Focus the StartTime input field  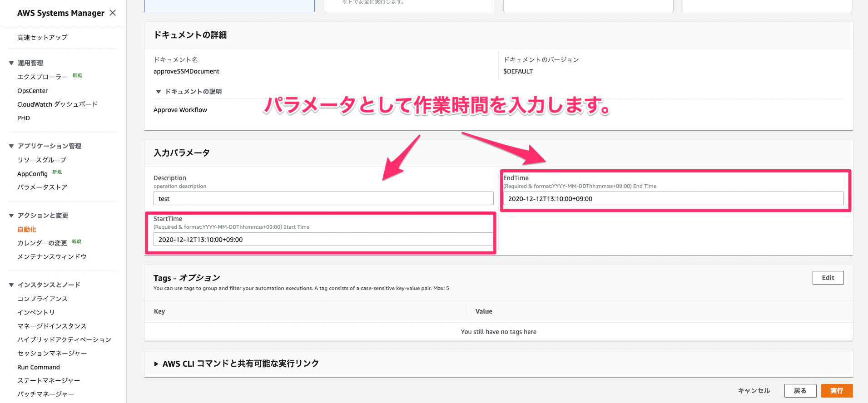pyautogui.click(x=323, y=240)
